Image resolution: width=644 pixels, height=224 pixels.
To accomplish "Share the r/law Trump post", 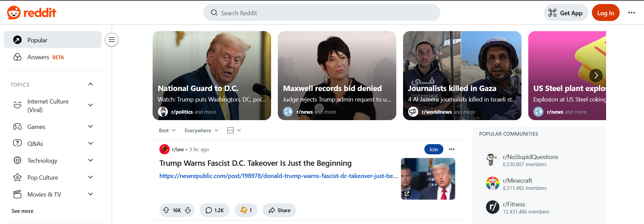I will [279, 210].
